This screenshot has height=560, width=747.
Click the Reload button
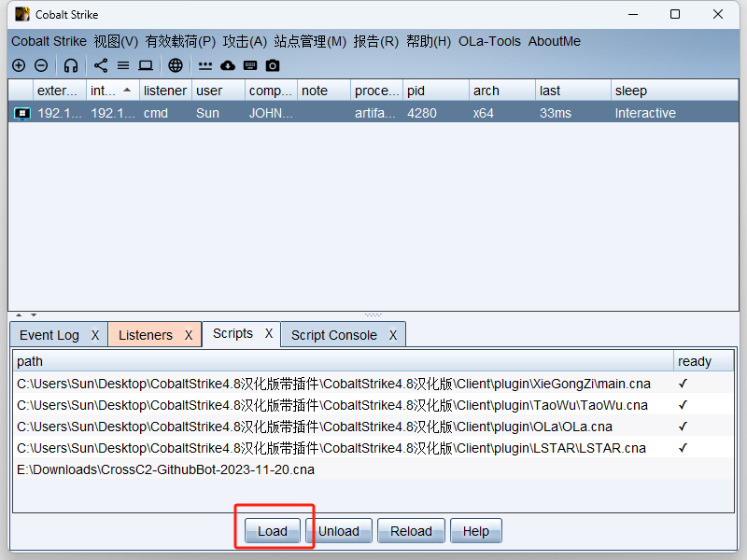point(411,531)
